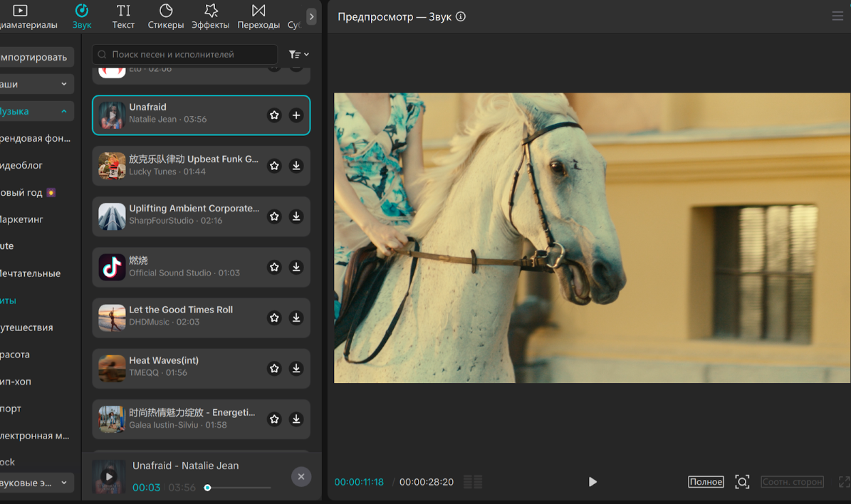Viewport: 851px width, 504px height.
Task: Seek in the Unafraid audio progress slider
Action: 239,488
